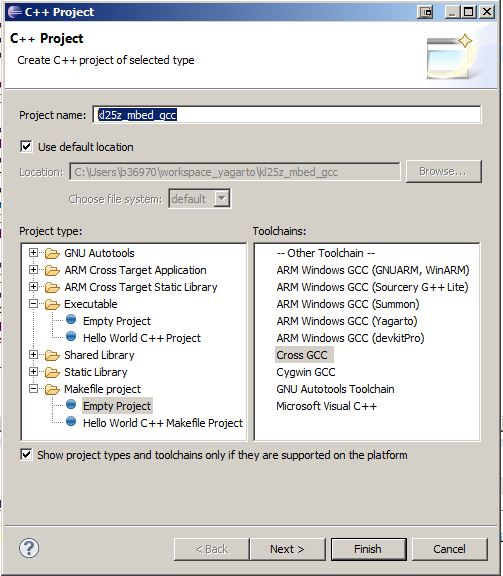The width and height of the screenshot is (503, 576).
Task: Select ARM Windows GCC (Summon) toolchain
Action: point(348,304)
